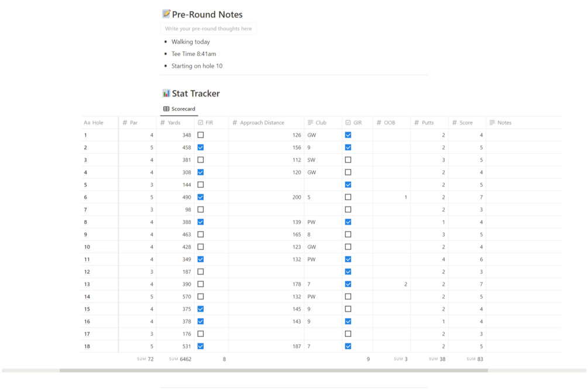Screen dimensions: 588x392
Task: Open the Approach Distance column header menu
Action: [x=266, y=123]
